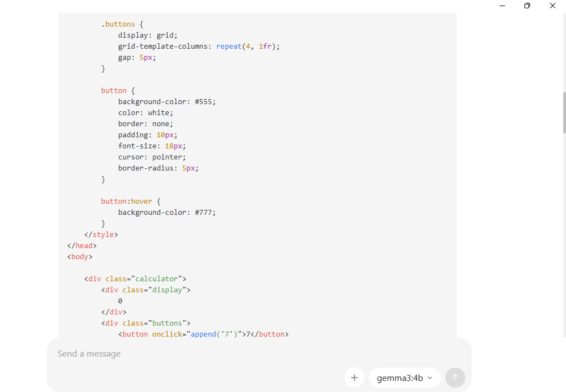Click the '#555' background-color value
566x392 pixels.
[x=203, y=102]
